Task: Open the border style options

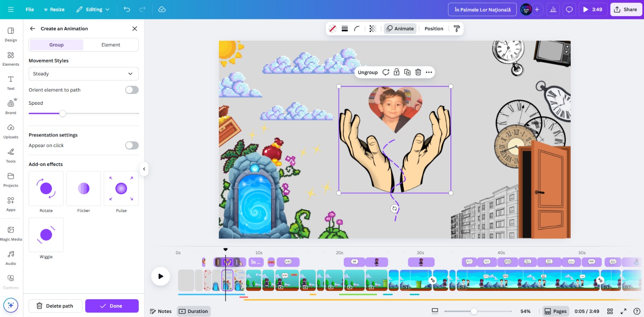Action: 345,29
